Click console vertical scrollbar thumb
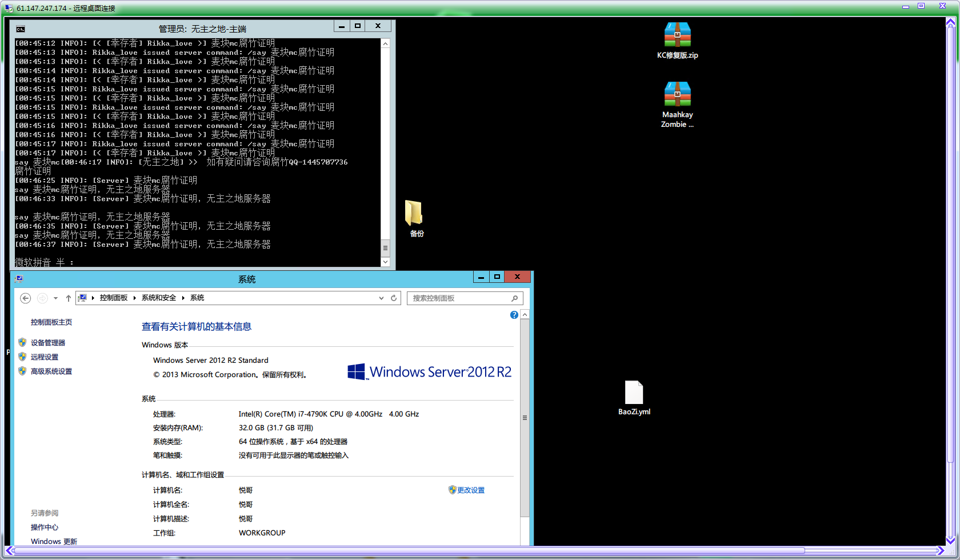This screenshot has height=560, width=960. 385,248
